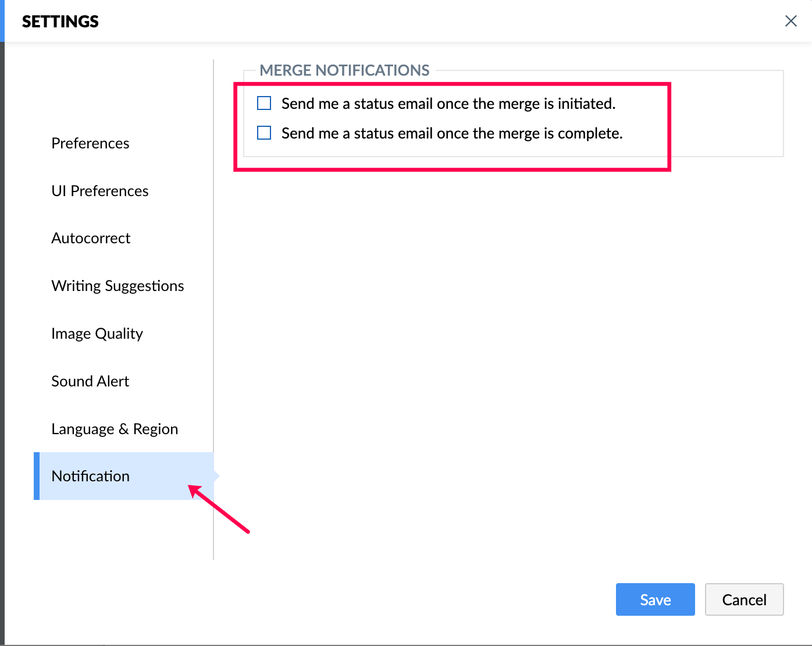Click the pointer notch on the Notification tab

point(216,476)
